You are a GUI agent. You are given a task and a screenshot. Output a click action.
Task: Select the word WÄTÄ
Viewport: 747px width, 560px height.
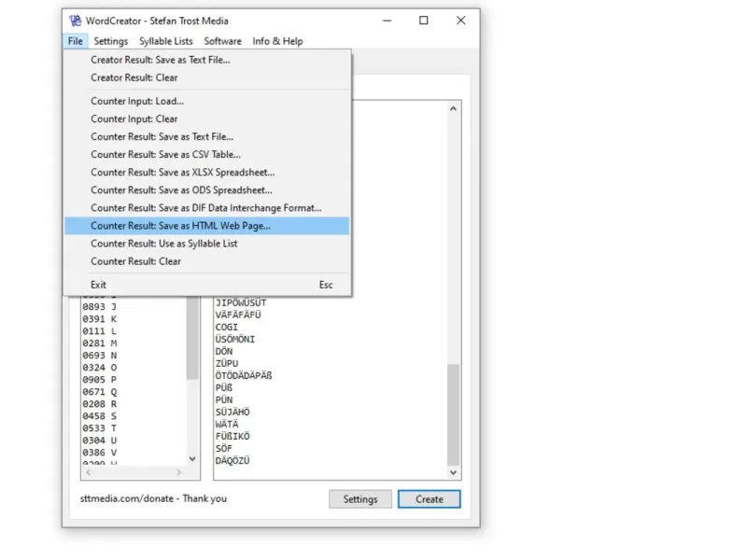[x=227, y=425]
